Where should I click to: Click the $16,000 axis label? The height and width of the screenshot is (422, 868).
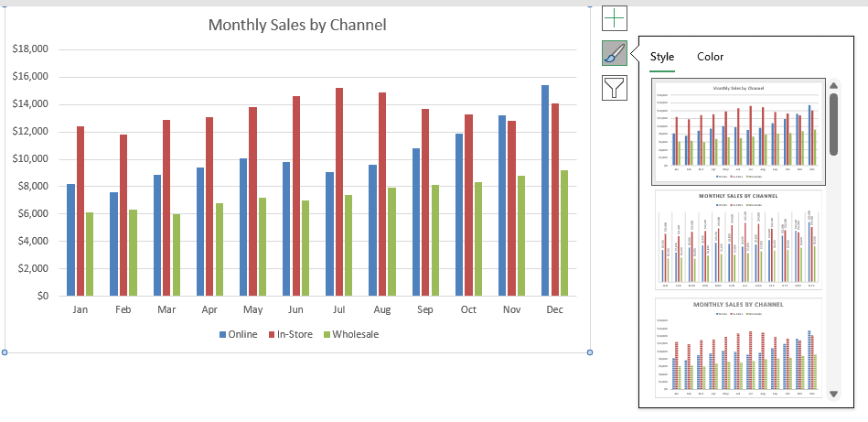(30, 76)
